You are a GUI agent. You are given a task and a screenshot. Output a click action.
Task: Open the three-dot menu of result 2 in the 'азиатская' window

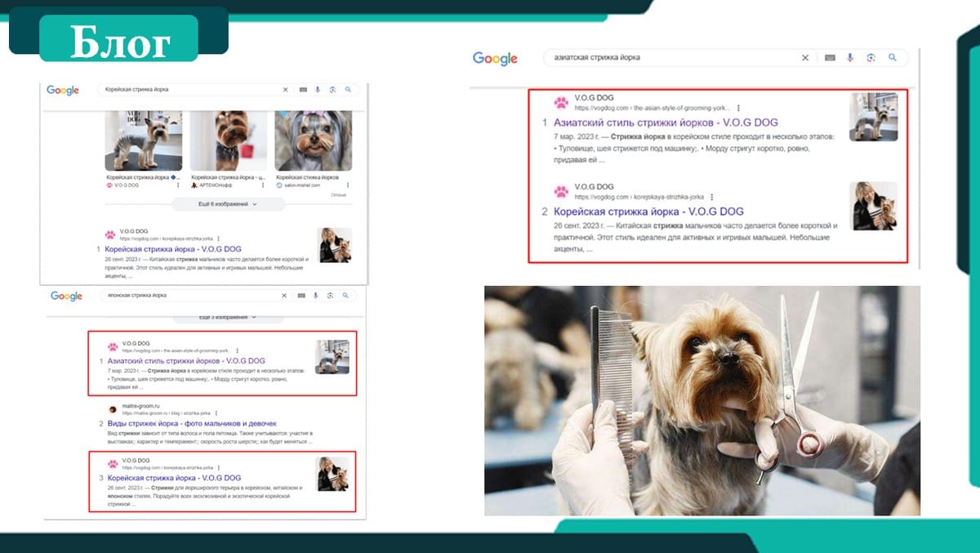coord(712,197)
